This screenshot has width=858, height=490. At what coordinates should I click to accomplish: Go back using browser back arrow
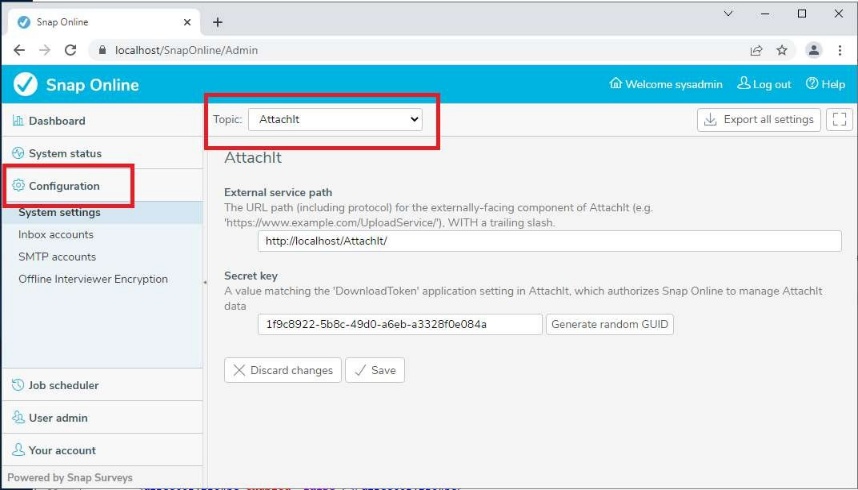19,50
